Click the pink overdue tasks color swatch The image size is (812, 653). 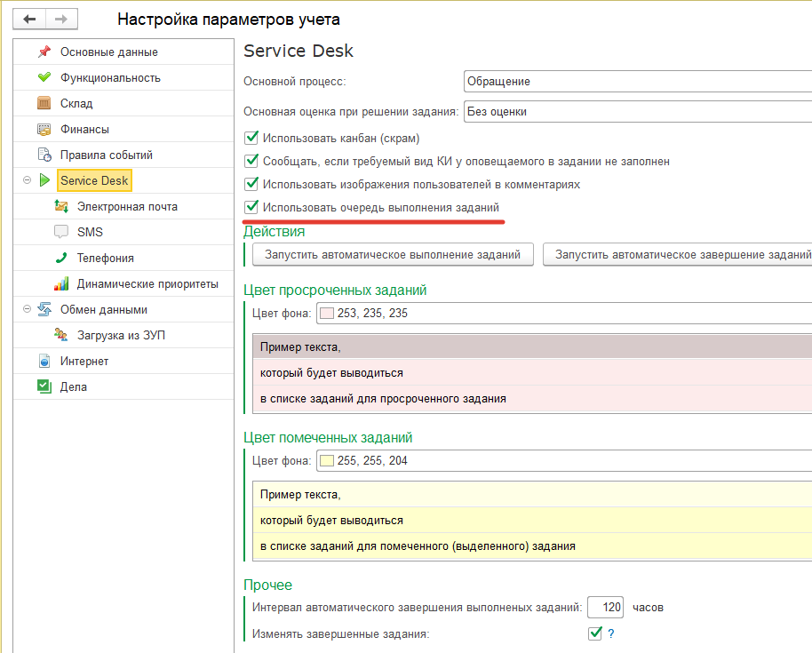tap(326, 314)
